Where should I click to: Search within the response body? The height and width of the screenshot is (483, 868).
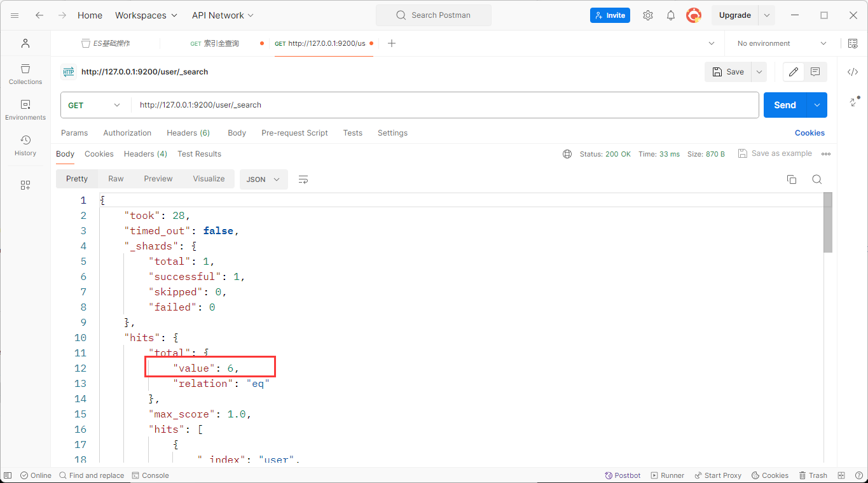tap(817, 179)
